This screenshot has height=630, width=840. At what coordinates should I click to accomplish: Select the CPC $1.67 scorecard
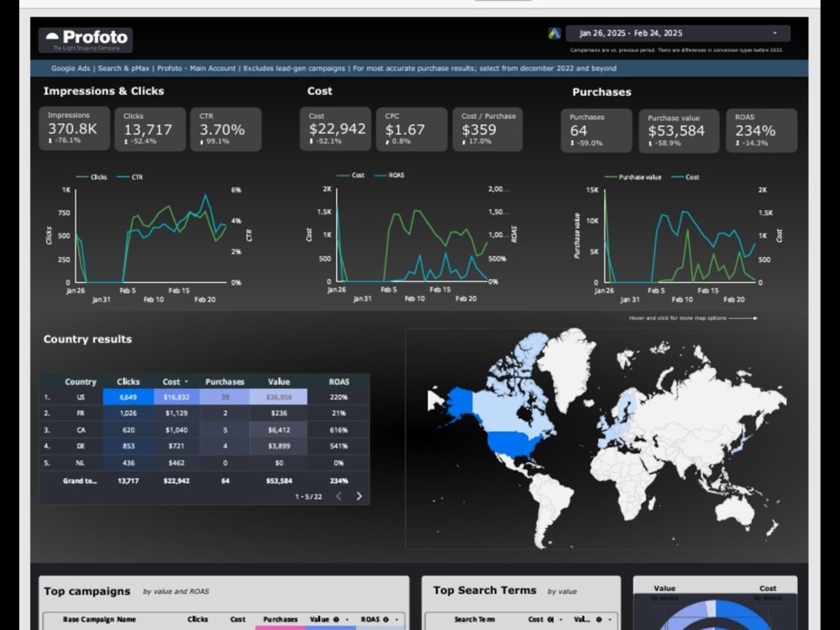pos(412,129)
